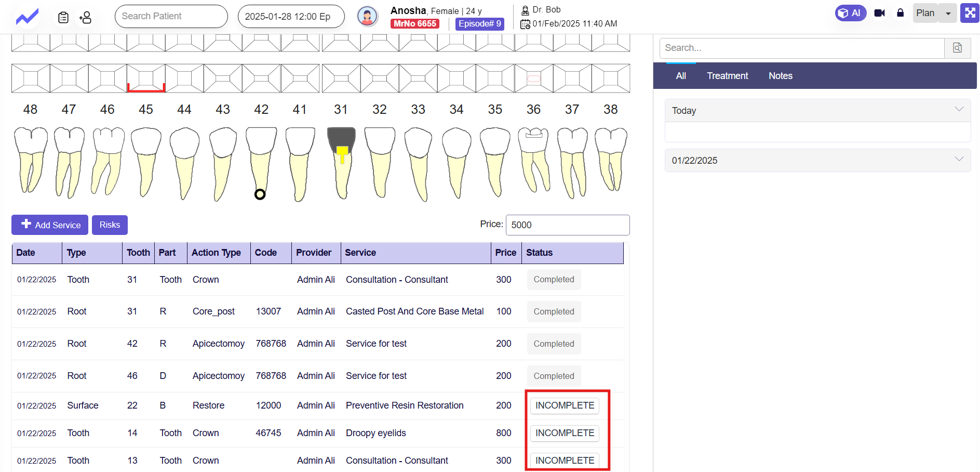This screenshot has width=980, height=472.
Task: Select tooth 42 image with apicectomy marker
Action: 261,163
